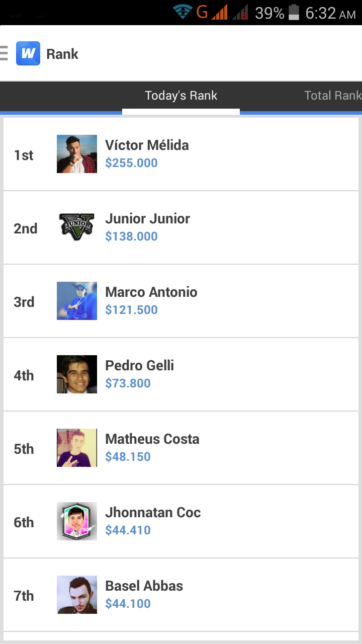Image resolution: width=362 pixels, height=644 pixels.
Task: Select the Today's Rank tab
Action: click(x=181, y=96)
